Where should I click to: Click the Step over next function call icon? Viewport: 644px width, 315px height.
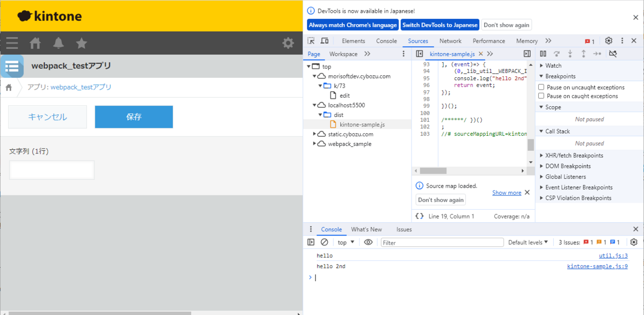point(557,54)
